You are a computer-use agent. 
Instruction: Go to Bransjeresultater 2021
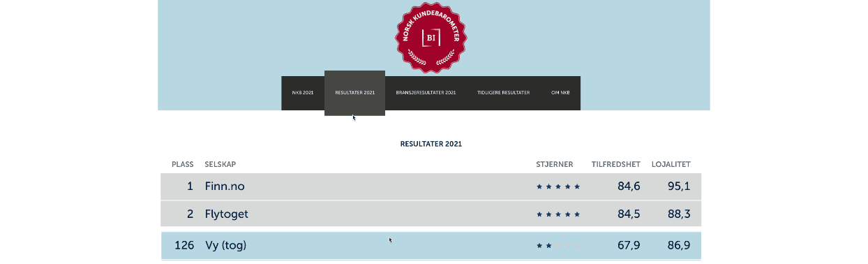click(426, 93)
